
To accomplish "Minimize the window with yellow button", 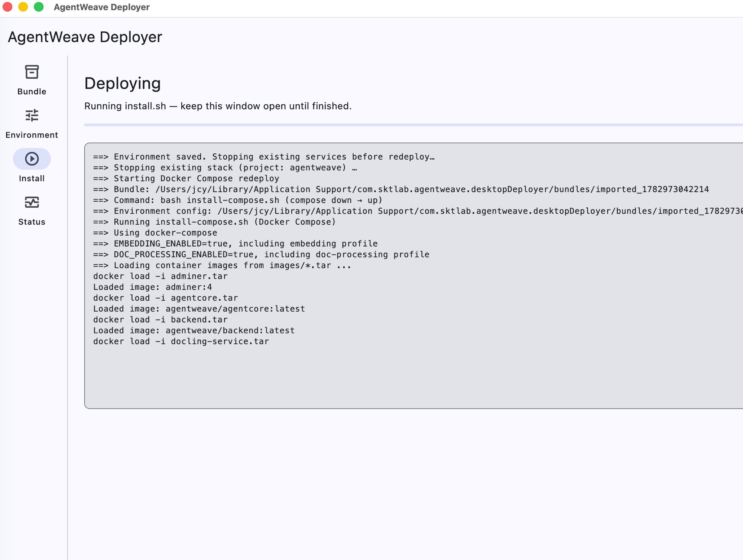I will (23, 7).
